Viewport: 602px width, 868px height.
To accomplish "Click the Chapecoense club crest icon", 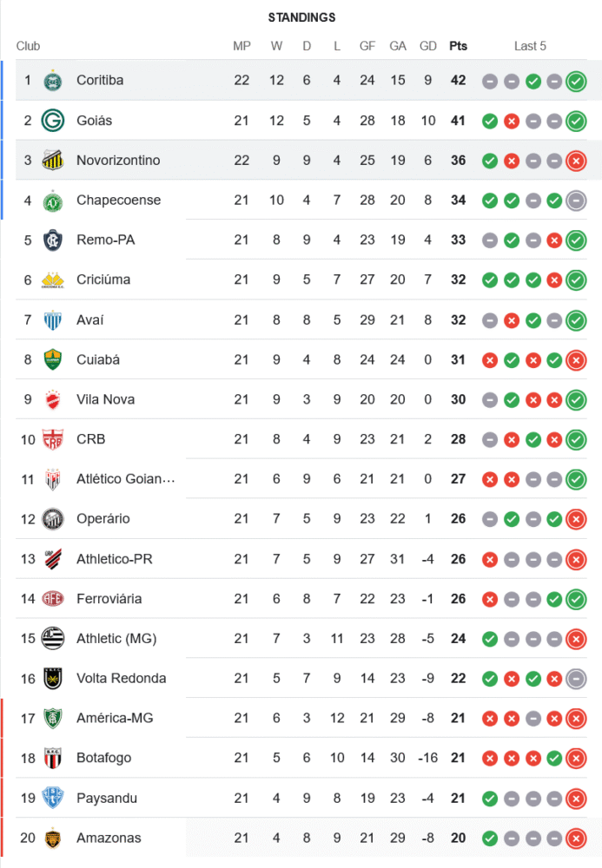I will pyautogui.click(x=53, y=201).
